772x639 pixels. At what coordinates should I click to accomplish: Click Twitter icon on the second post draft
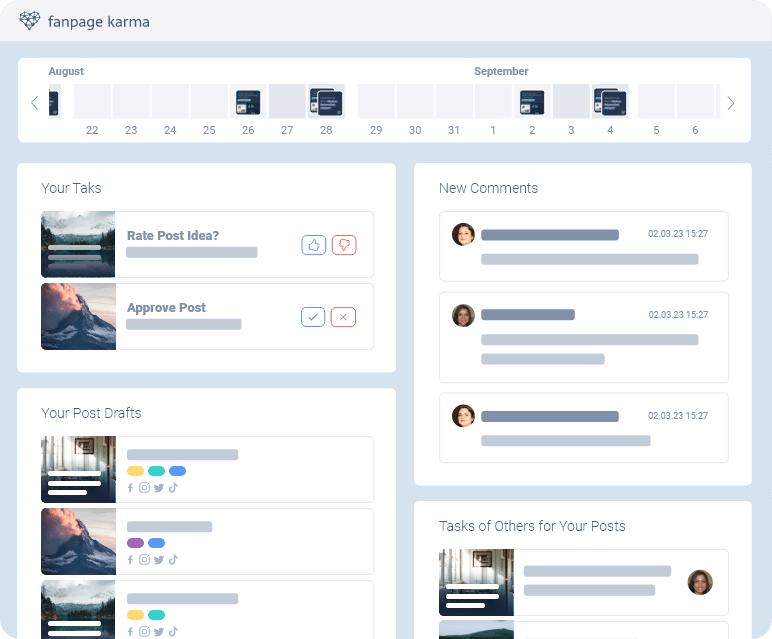pyautogui.click(x=158, y=560)
